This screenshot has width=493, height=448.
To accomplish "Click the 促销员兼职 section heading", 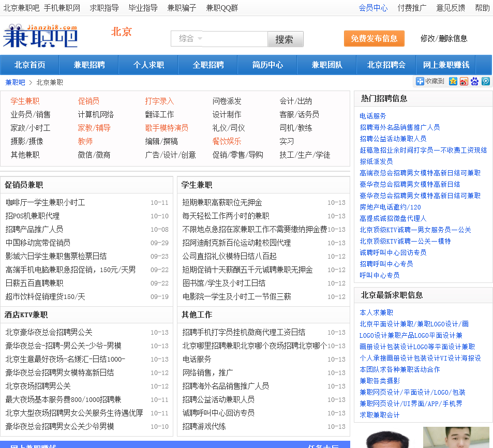I will click(24, 185).
